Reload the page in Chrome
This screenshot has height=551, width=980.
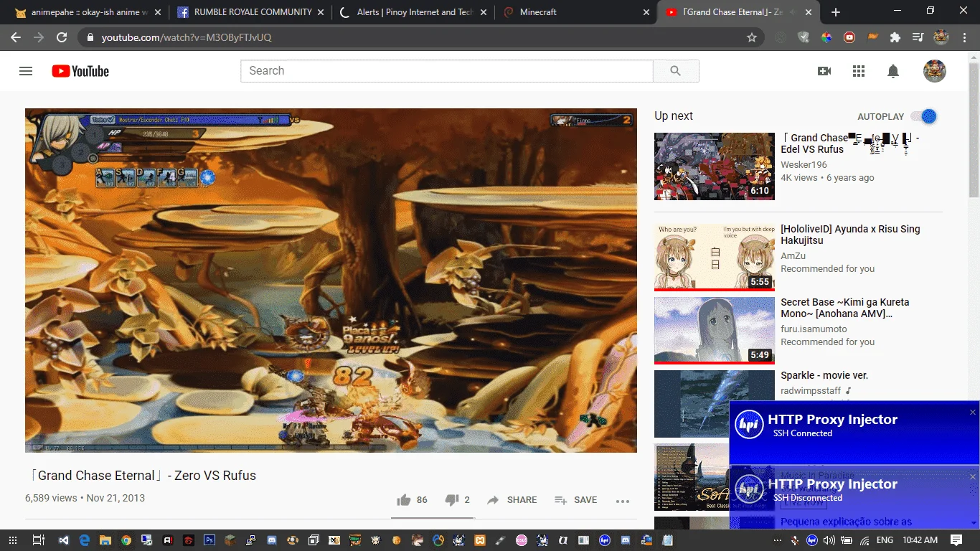62,37
